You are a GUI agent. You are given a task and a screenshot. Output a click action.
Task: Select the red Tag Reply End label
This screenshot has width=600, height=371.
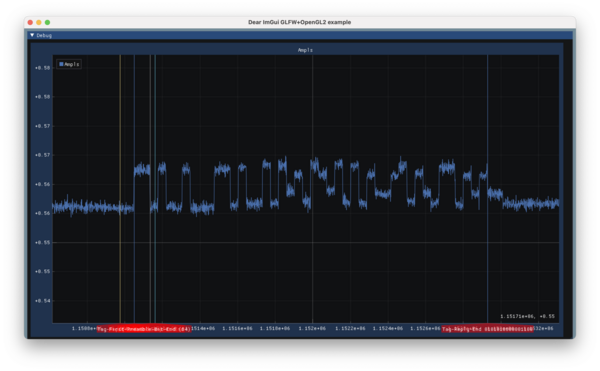[487, 329]
